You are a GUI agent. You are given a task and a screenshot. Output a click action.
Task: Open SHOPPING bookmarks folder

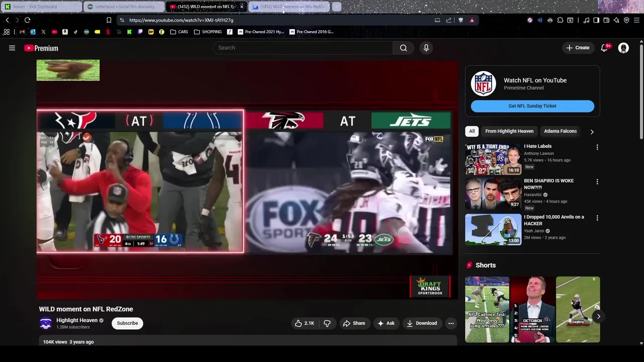pos(208,32)
